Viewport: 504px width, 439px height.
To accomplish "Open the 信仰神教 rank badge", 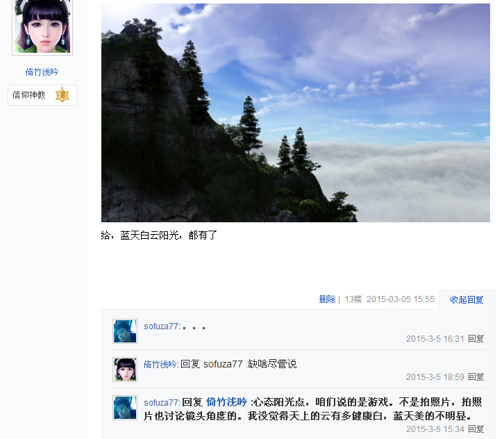I will pyautogui.click(x=42, y=95).
